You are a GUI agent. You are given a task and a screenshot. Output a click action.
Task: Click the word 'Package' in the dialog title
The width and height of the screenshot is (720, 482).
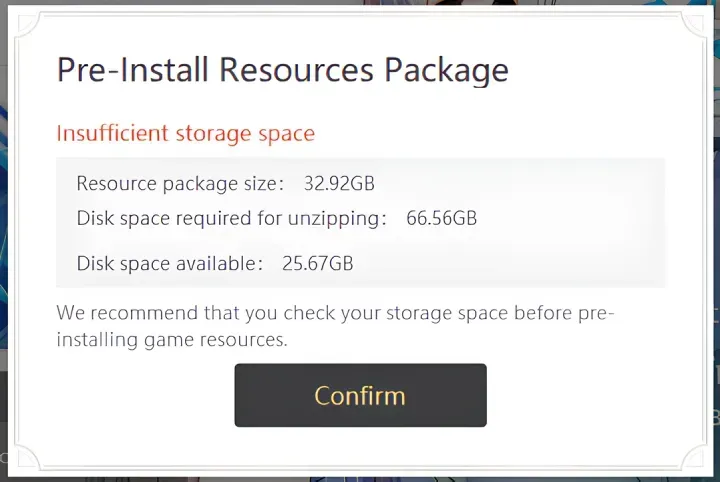pos(445,71)
